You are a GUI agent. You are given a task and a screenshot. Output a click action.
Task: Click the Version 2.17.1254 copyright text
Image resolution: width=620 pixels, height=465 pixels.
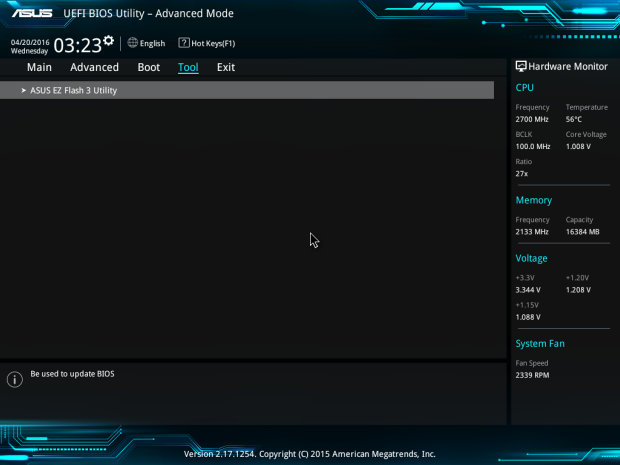click(x=310, y=454)
